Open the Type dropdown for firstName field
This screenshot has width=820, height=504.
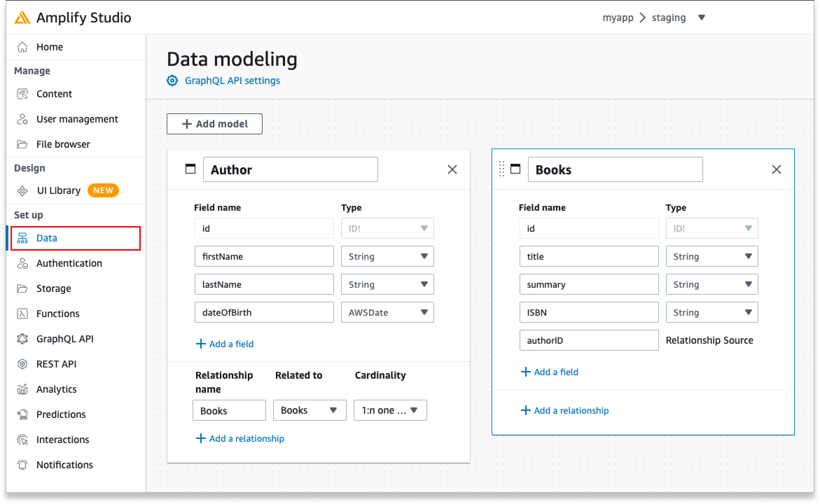pos(387,256)
